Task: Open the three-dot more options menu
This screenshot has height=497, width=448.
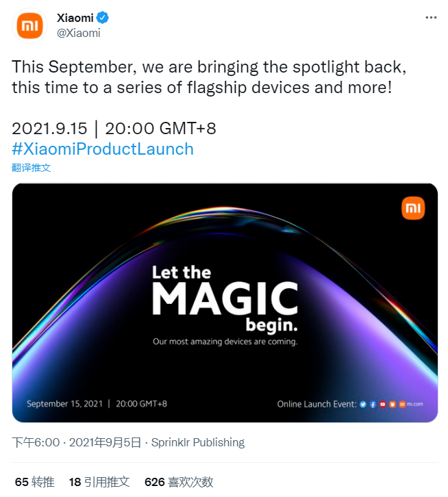Action: 431,17
